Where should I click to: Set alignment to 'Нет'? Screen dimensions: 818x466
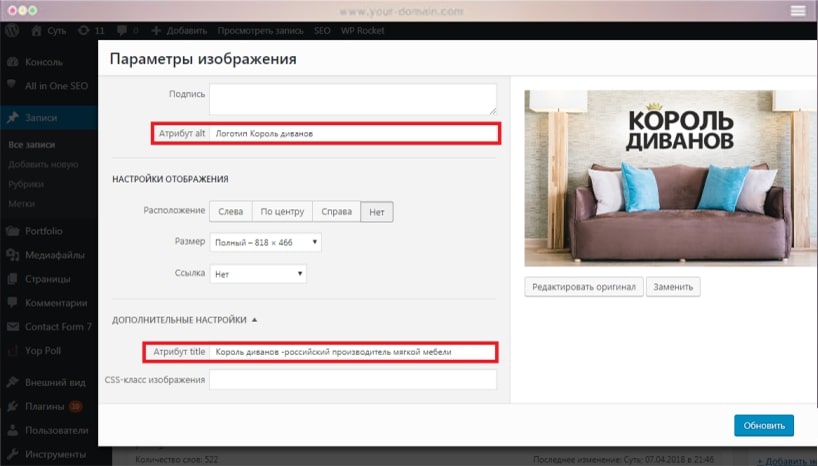pyautogui.click(x=377, y=212)
